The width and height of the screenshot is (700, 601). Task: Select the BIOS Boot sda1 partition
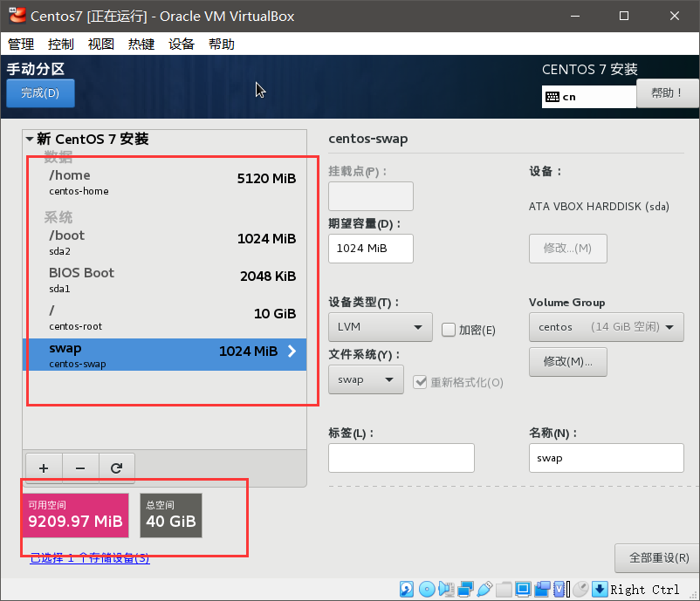pos(165,280)
